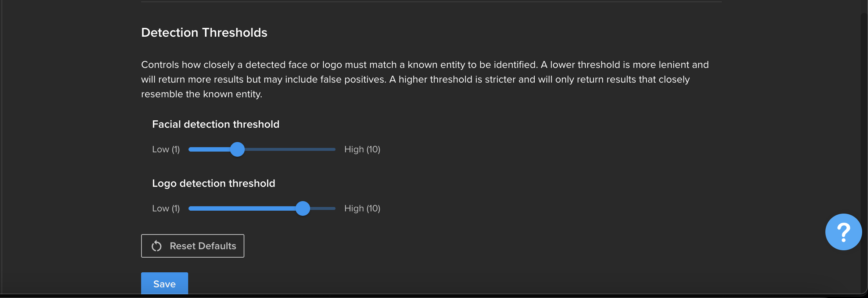
Task: Click the facial detection threshold slider handle
Action: tap(237, 149)
